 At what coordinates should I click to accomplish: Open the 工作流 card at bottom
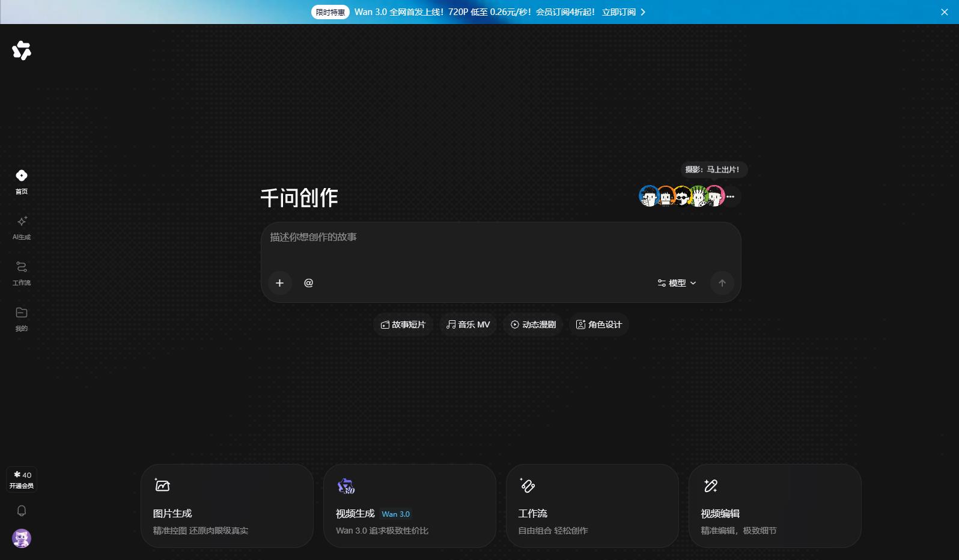[592, 506]
